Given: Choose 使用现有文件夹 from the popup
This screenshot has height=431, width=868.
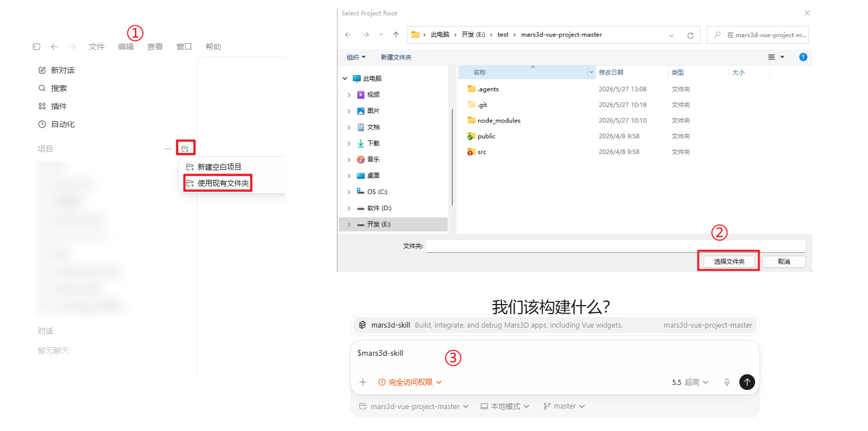Looking at the screenshot, I should click(x=217, y=183).
